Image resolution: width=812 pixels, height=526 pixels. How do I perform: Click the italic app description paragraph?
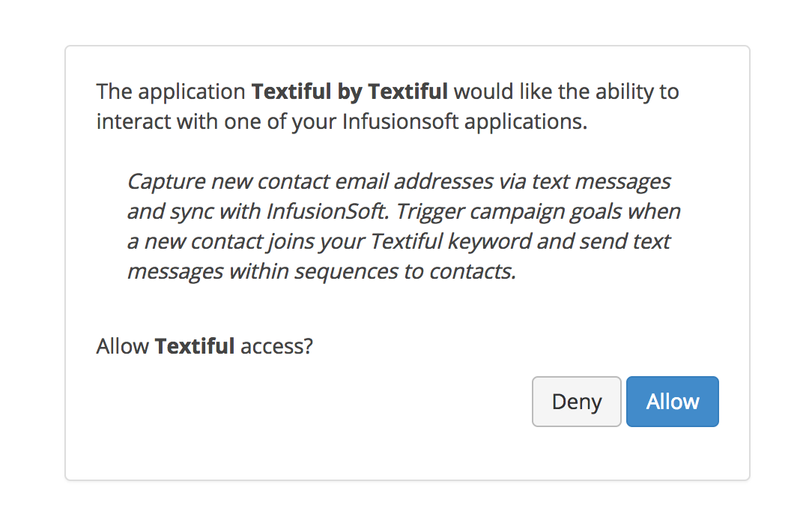[x=404, y=226]
